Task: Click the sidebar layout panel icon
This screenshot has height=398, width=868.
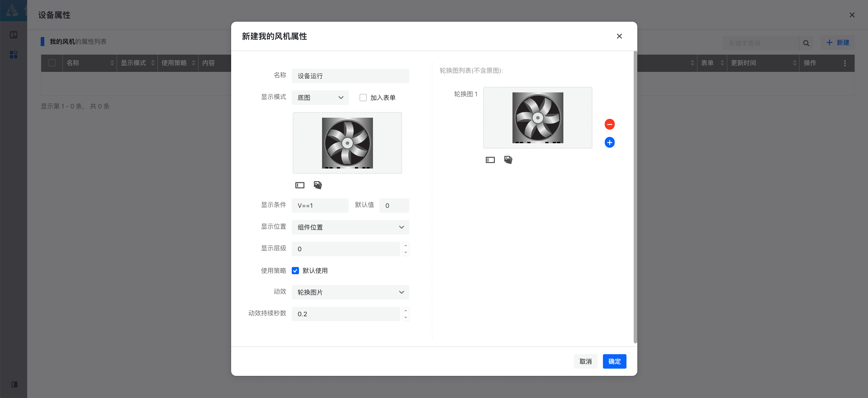Action: pyautogui.click(x=14, y=35)
